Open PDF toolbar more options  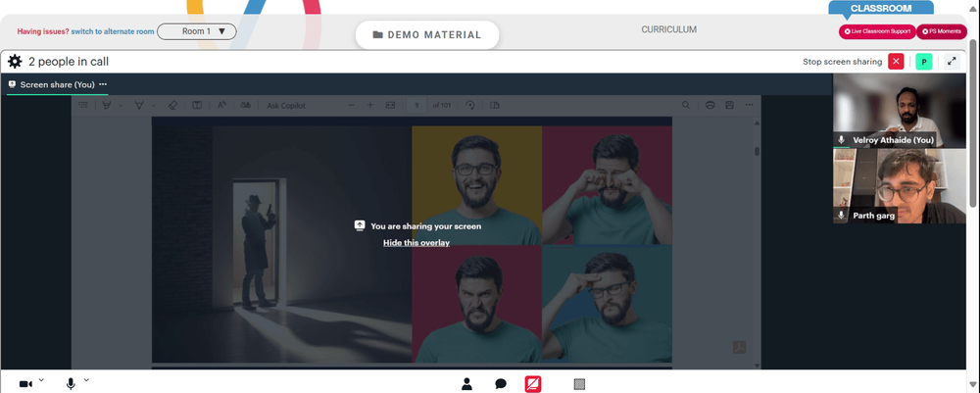click(749, 105)
